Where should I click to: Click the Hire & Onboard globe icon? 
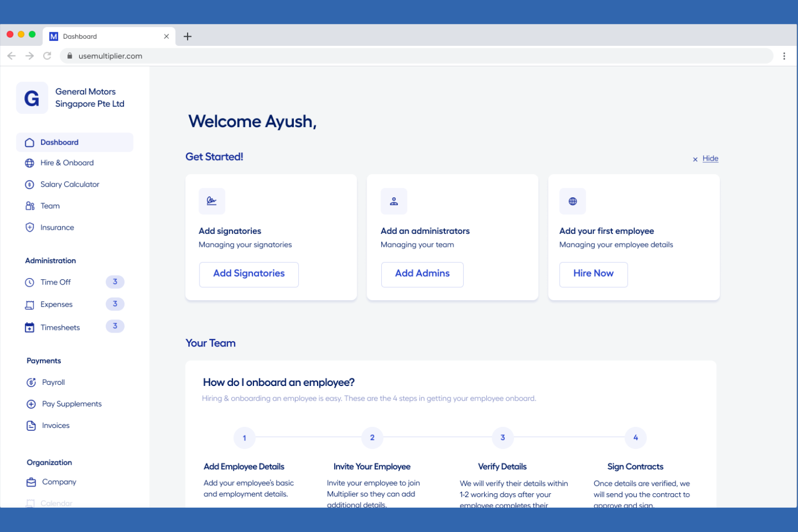[30, 163]
